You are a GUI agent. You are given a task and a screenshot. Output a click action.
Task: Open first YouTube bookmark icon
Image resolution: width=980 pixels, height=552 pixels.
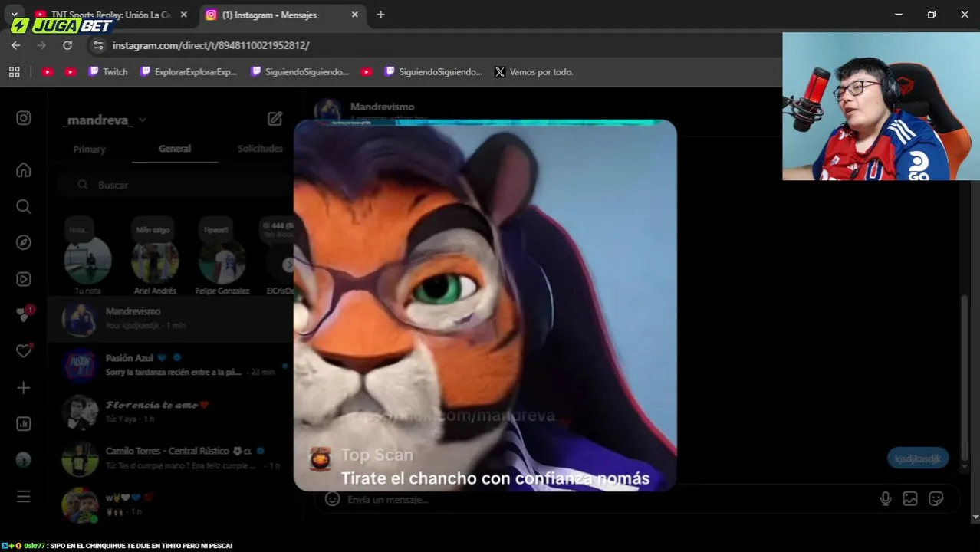(x=48, y=72)
